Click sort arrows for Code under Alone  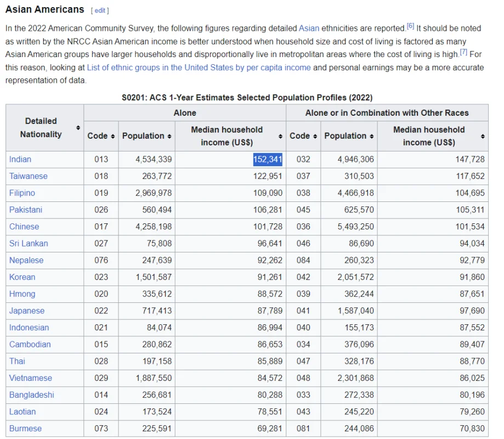click(112, 136)
